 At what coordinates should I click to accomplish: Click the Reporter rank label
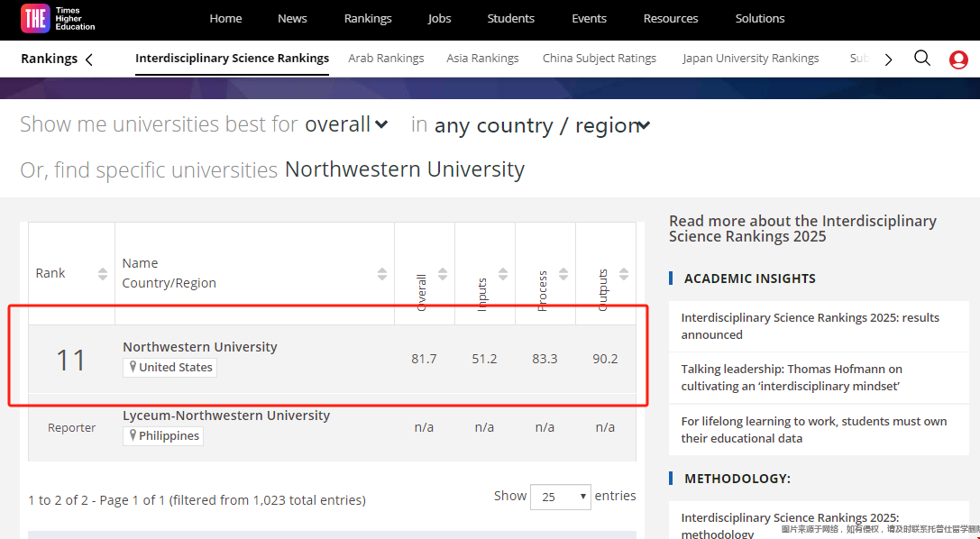tap(72, 428)
